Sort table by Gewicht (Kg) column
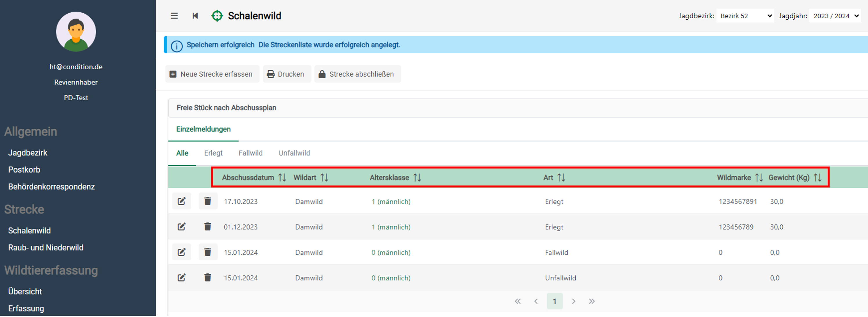Image resolution: width=868 pixels, height=317 pixels. pos(817,178)
